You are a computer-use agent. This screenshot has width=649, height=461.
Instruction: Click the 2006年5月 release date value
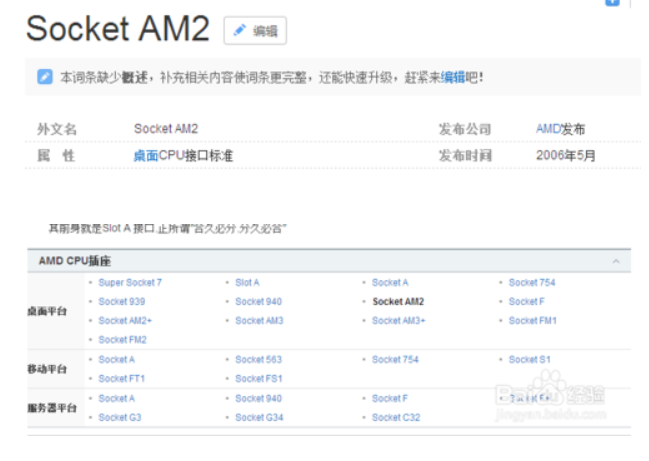(566, 156)
